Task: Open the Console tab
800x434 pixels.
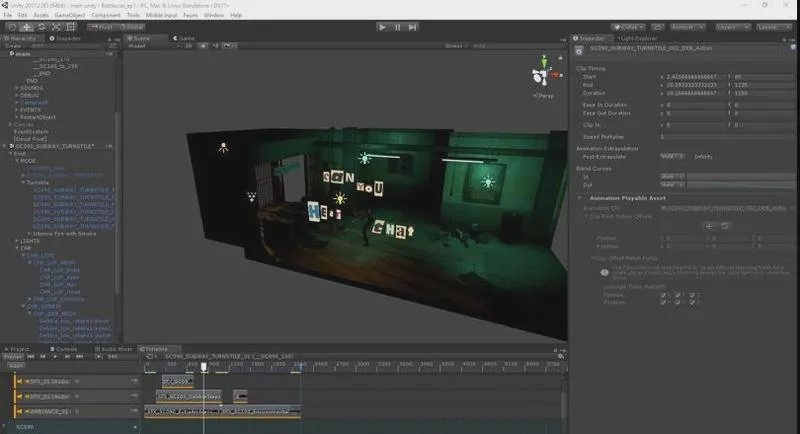Action: 64,349
